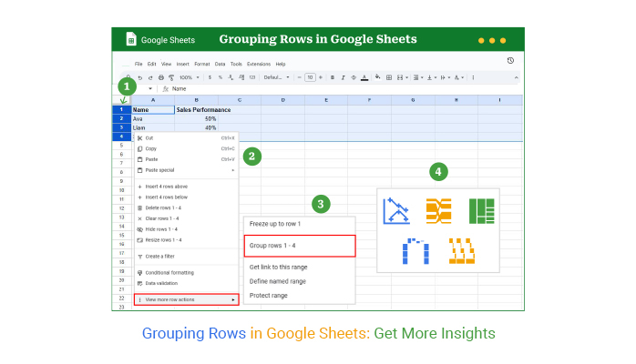
Task: Click the Undo toolbar icon
Action: (x=140, y=77)
